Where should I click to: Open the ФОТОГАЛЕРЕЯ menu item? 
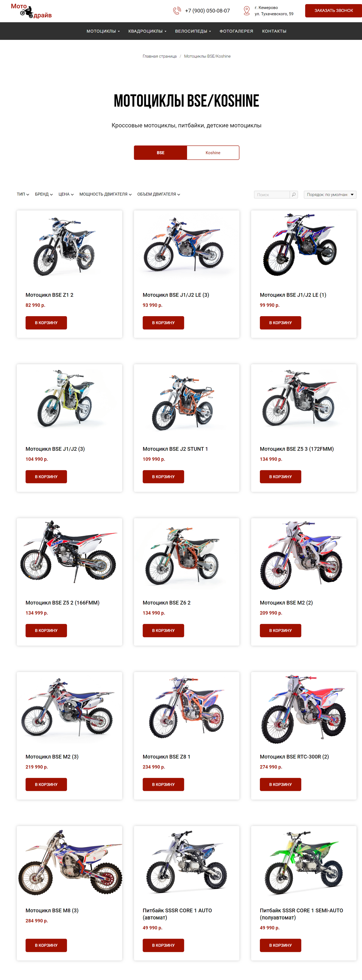pyautogui.click(x=236, y=31)
